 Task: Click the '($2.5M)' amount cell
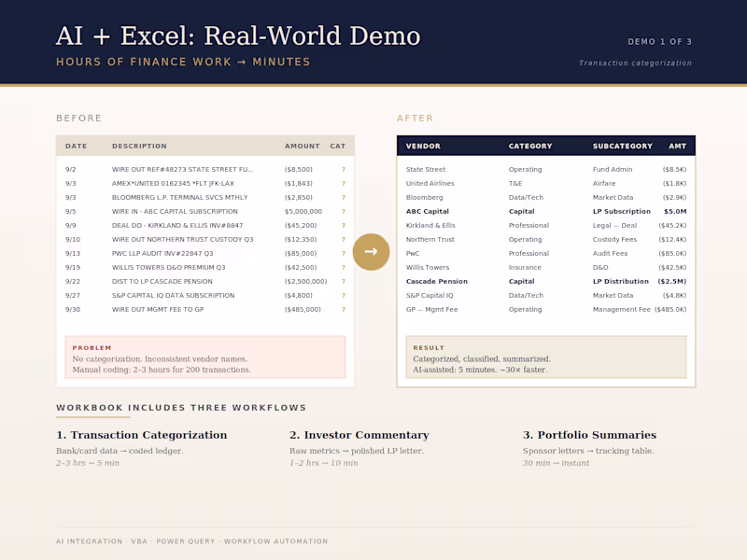[672, 282]
